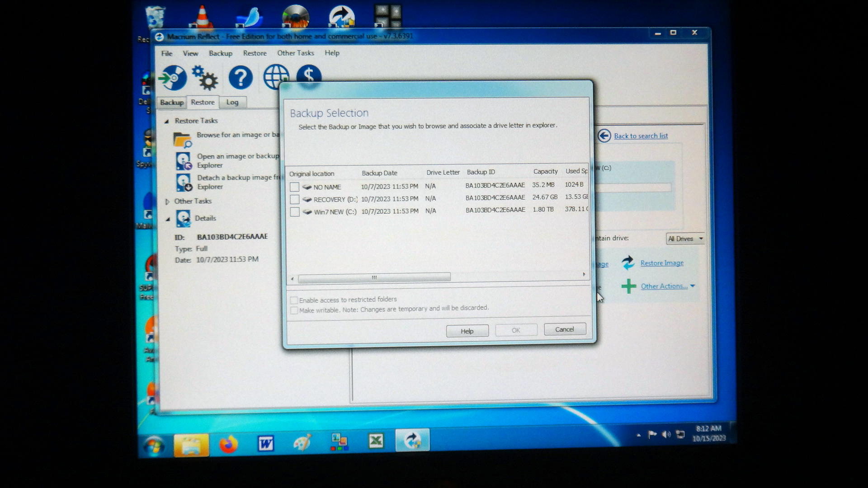Click the Restore Image link

coord(662,263)
